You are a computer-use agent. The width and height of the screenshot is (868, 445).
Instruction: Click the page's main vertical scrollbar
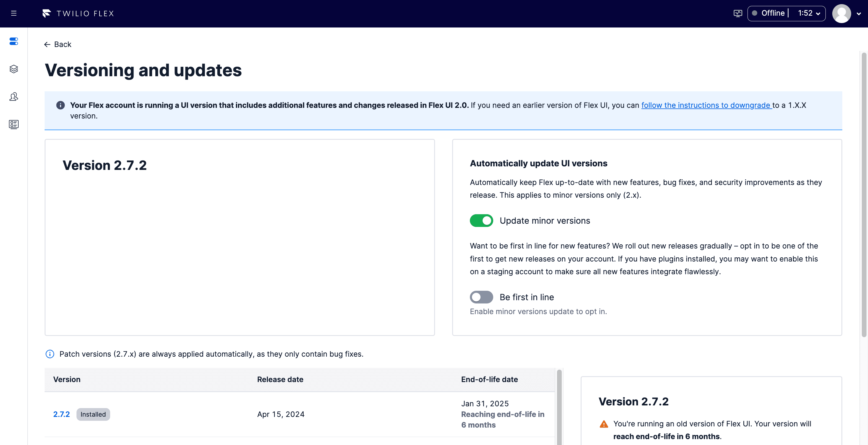point(864,194)
